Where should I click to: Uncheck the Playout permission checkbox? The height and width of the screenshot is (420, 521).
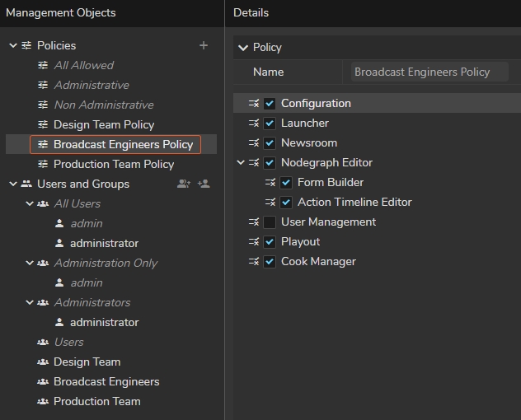[x=270, y=242]
